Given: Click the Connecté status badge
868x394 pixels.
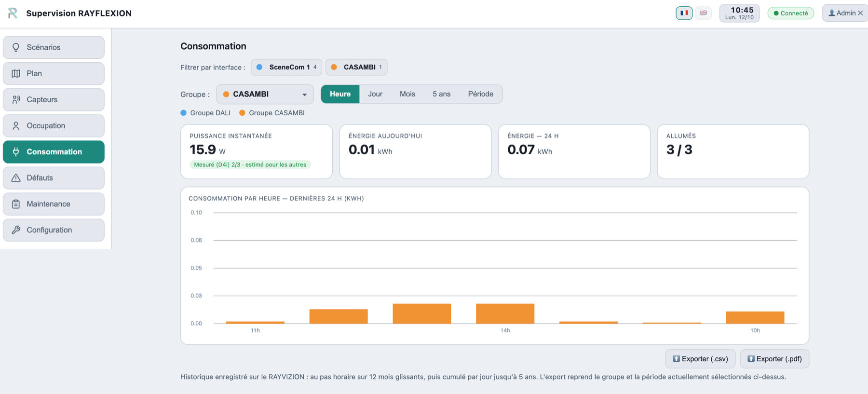Looking at the screenshot, I should click(791, 13).
